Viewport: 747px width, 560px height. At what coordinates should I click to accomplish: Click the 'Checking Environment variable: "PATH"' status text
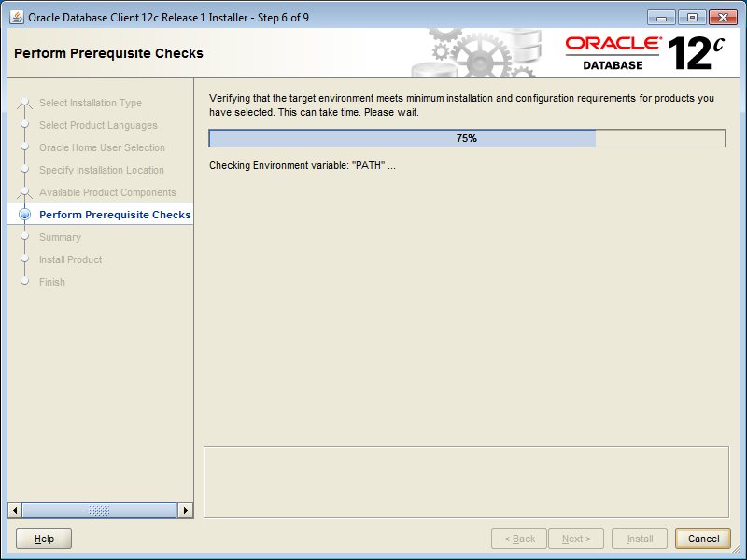(303, 166)
